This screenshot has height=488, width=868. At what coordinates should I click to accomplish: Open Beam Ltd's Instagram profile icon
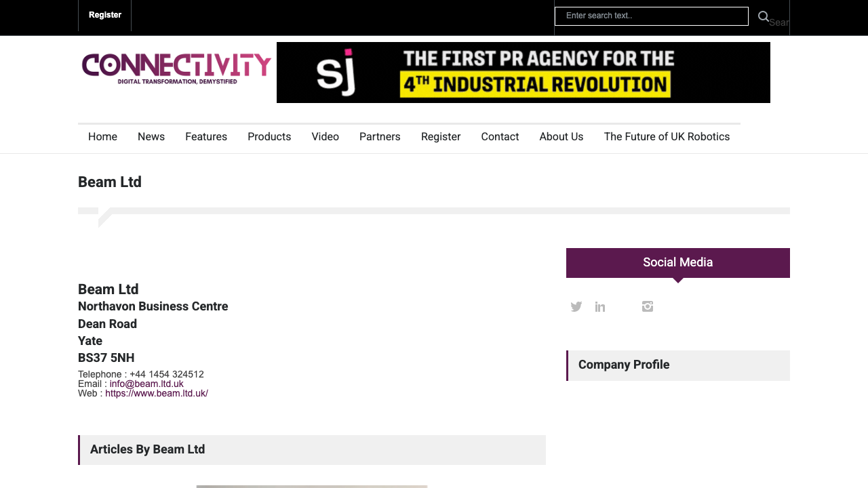tap(648, 307)
